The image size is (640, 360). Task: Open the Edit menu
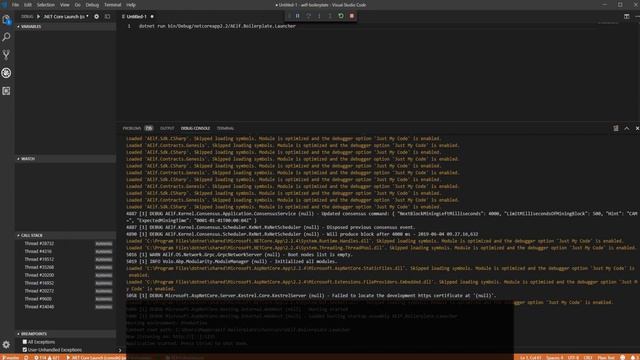coord(28,5)
